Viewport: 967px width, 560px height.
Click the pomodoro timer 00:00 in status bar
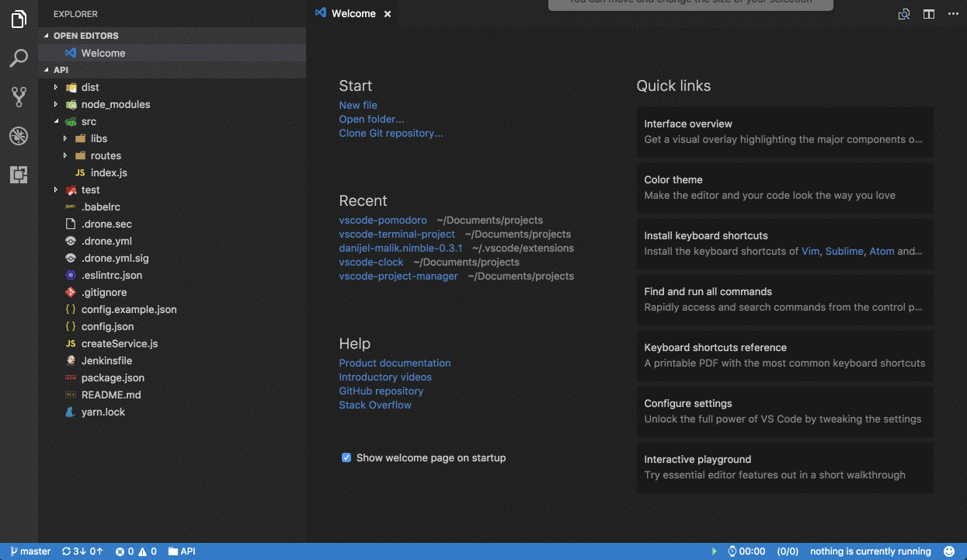(746, 551)
